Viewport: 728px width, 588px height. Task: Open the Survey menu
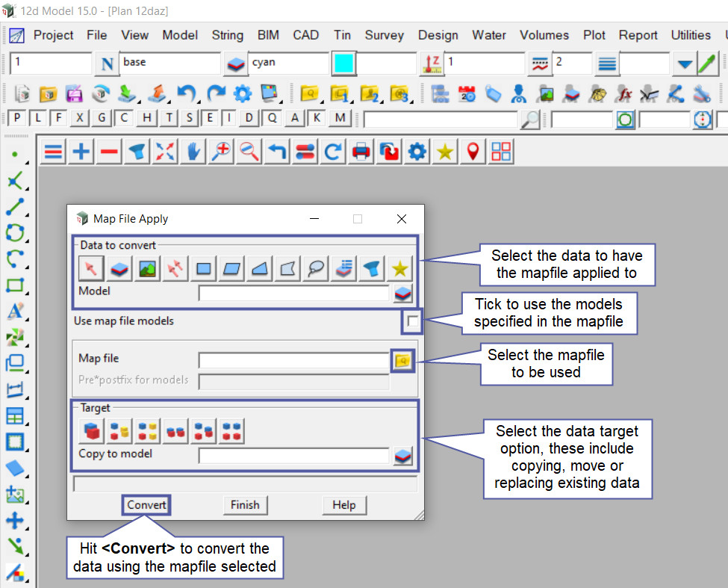[385, 35]
